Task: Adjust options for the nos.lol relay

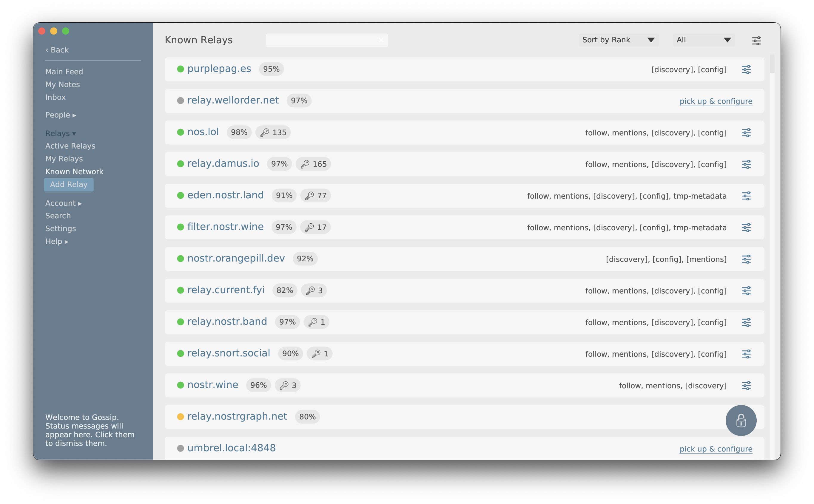Action: 746,132
